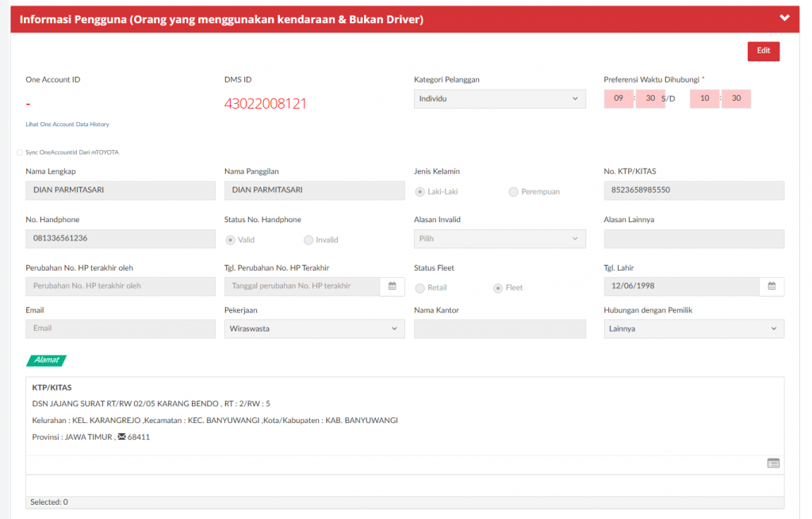Click the green Alamat tag
The height and width of the screenshot is (519, 812).
point(46,360)
